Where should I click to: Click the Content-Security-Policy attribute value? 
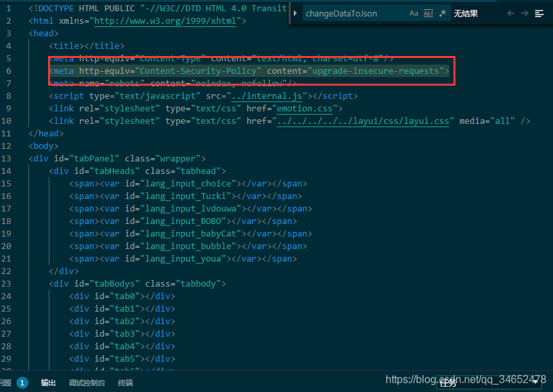pos(198,71)
